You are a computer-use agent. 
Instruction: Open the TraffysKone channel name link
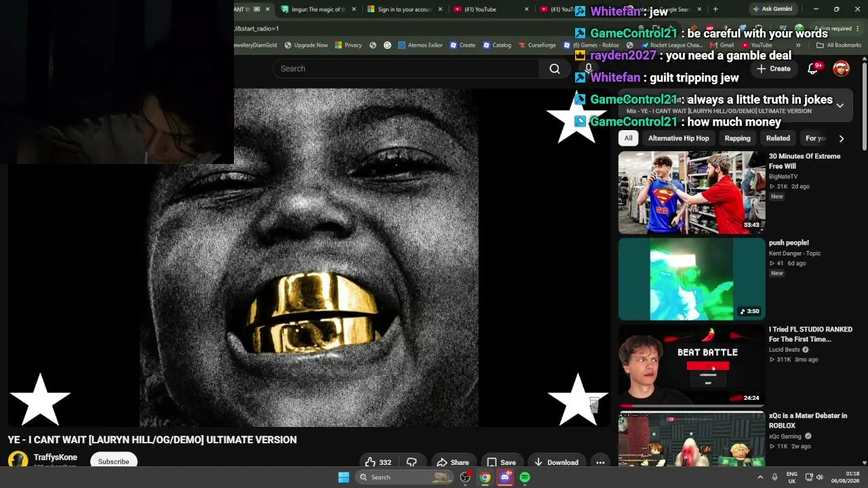click(x=56, y=457)
